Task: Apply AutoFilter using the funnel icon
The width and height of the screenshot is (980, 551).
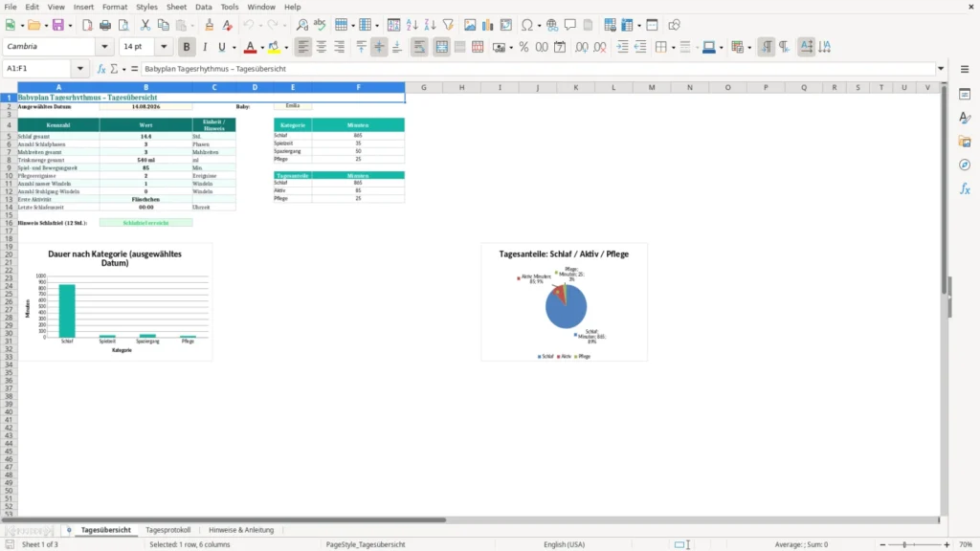Action: (x=448, y=25)
